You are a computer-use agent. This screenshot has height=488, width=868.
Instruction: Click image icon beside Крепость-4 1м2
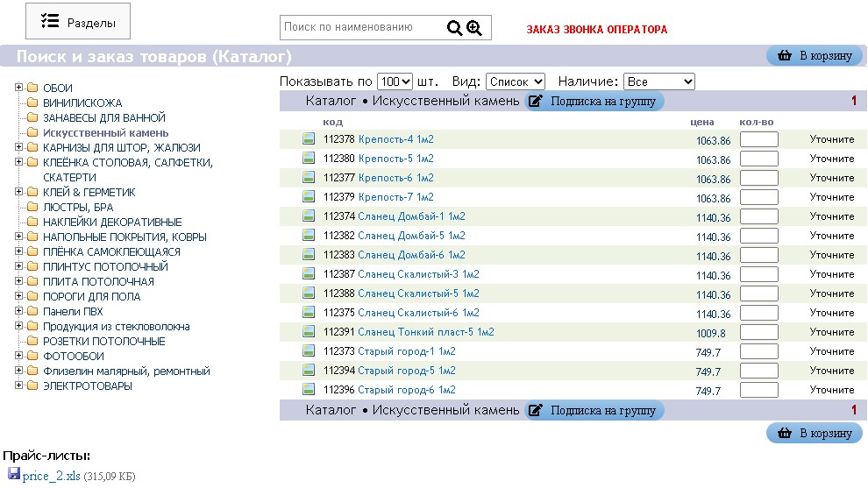[309, 139]
